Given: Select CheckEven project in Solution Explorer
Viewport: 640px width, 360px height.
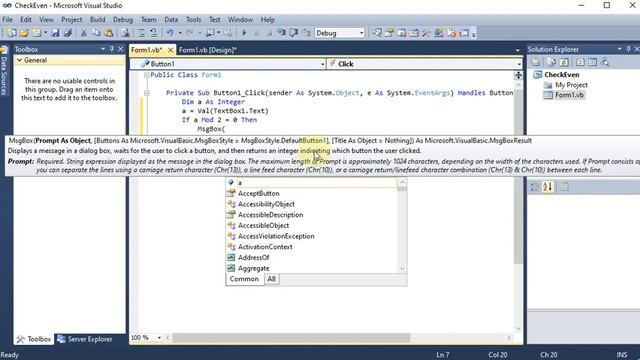Looking at the screenshot, I should click(x=562, y=75).
